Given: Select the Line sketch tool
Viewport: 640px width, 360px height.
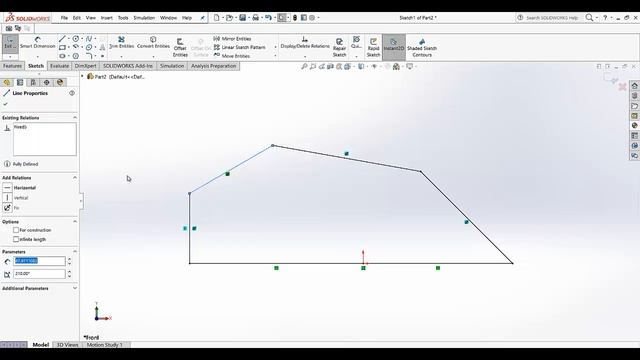Looking at the screenshot, I should pyautogui.click(x=62, y=39).
